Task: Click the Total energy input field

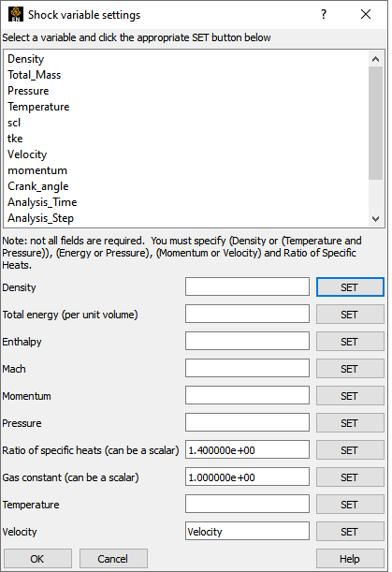Action: coord(247,315)
